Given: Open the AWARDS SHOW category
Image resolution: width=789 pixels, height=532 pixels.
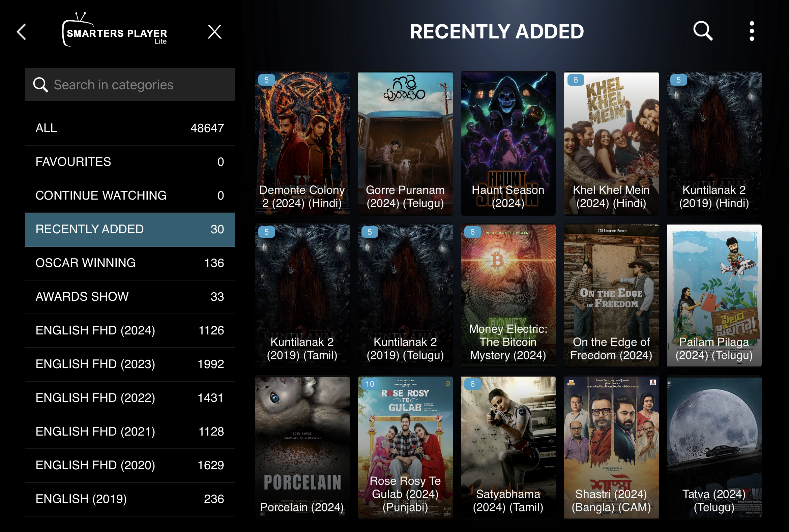Looking at the screenshot, I should [129, 297].
